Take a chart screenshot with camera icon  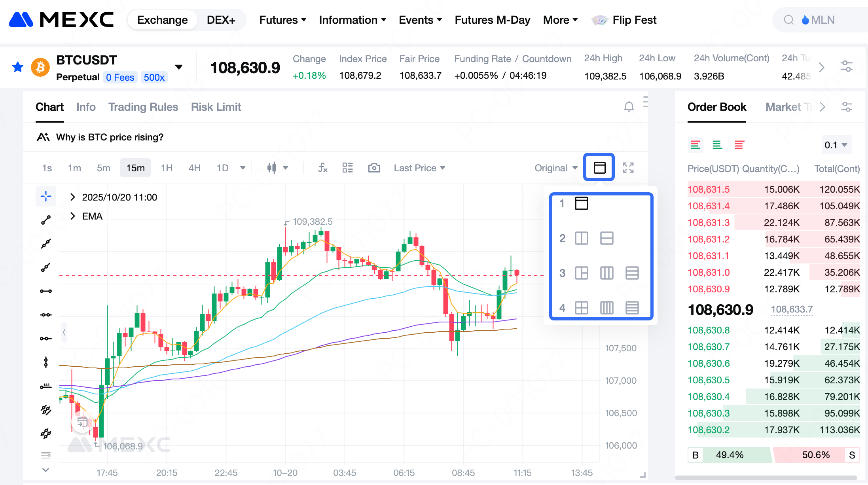tap(374, 168)
